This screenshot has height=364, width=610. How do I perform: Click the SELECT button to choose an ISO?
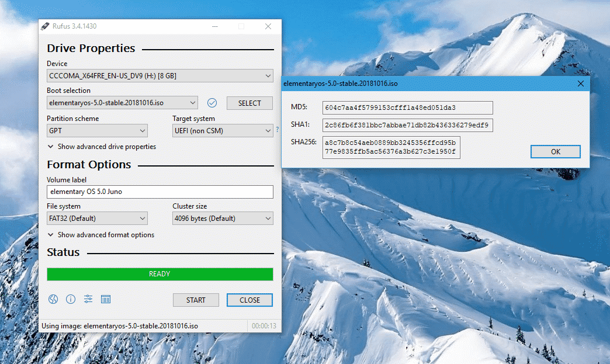(249, 103)
